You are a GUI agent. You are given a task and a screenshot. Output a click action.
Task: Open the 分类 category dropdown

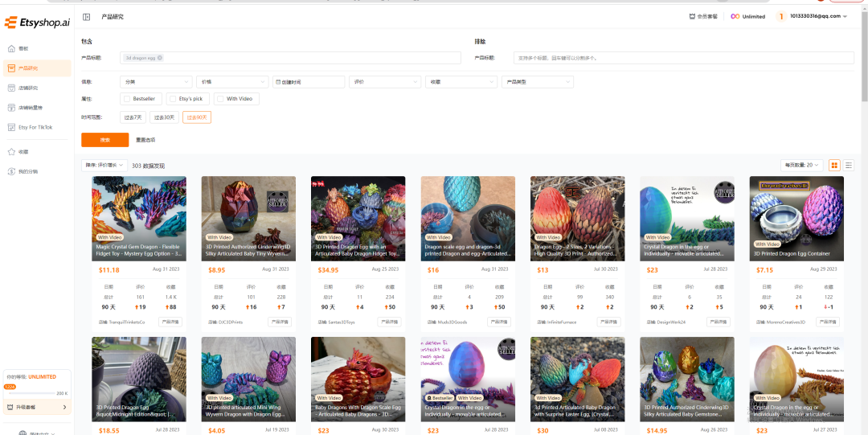[x=156, y=82]
